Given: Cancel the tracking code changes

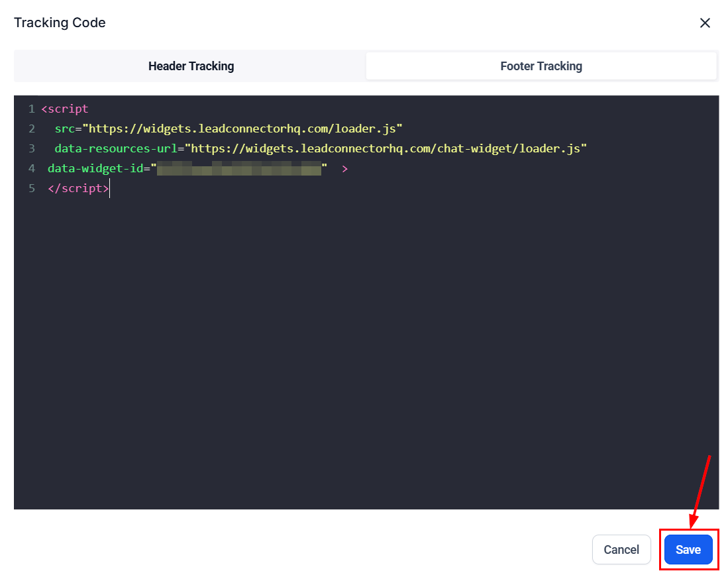Looking at the screenshot, I should pyautogui.click(x=621, y=550).
